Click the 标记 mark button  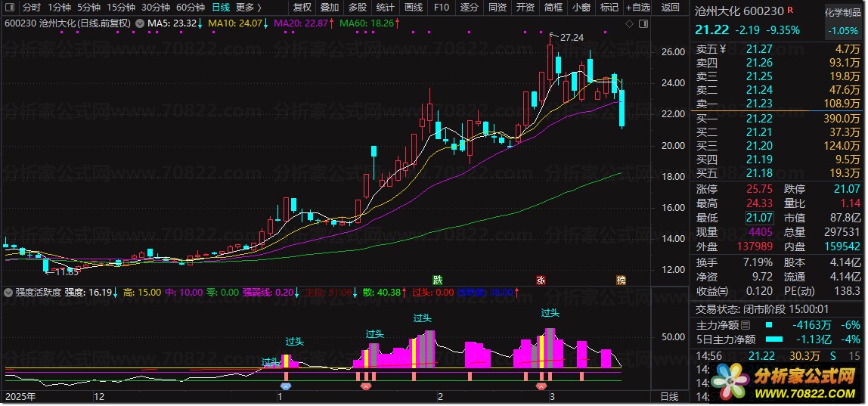tap(609, 8)
